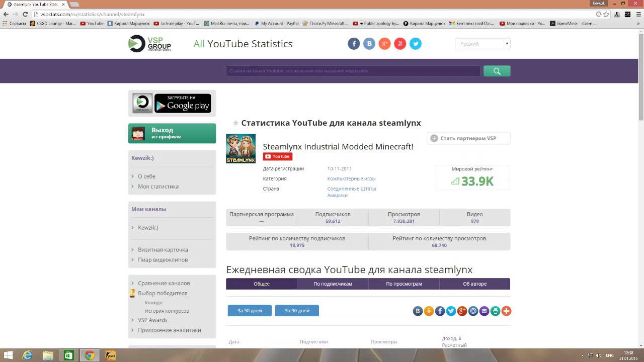
Task: Open File Explorer from taskbar
Action: [48, 355]
